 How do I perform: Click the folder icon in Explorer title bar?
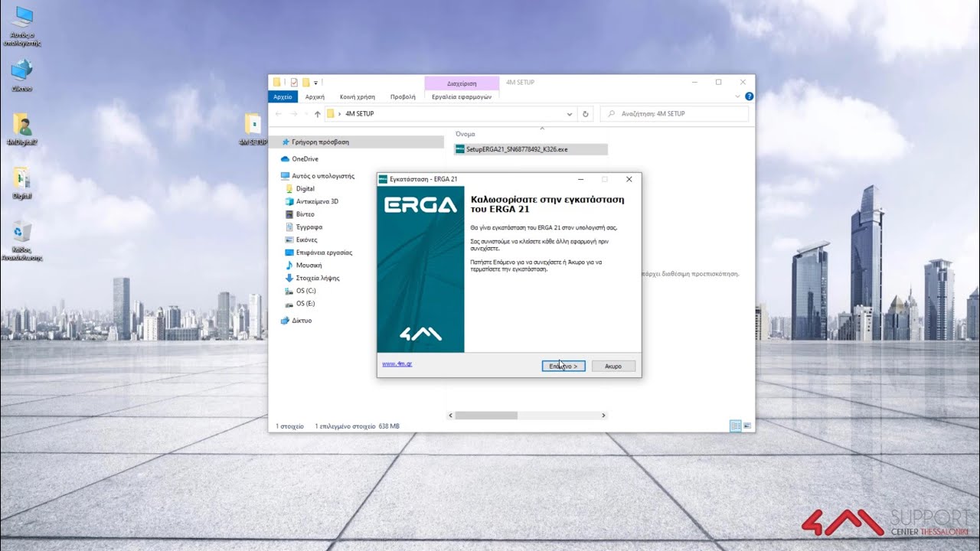pyautogui.click(x=277, y=82)
